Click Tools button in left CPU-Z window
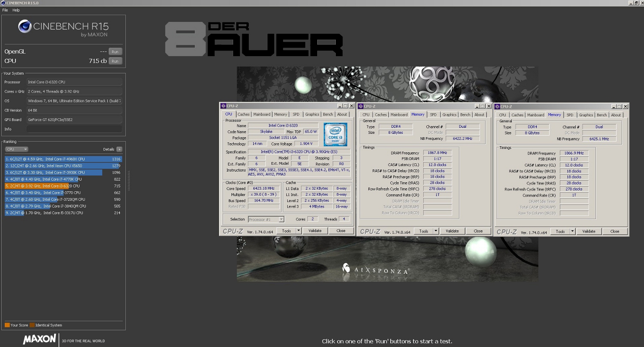This screenshot has width=644, height=347. pyautogui.click(x=286, y=231)
